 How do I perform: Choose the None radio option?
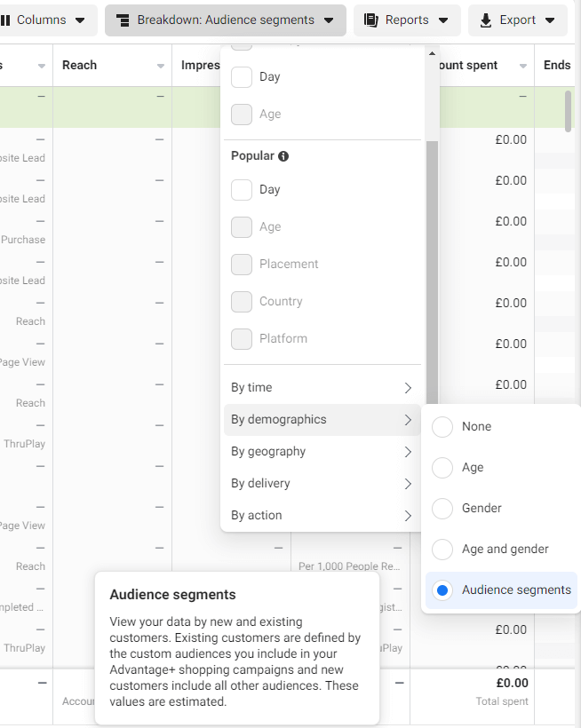442,427
